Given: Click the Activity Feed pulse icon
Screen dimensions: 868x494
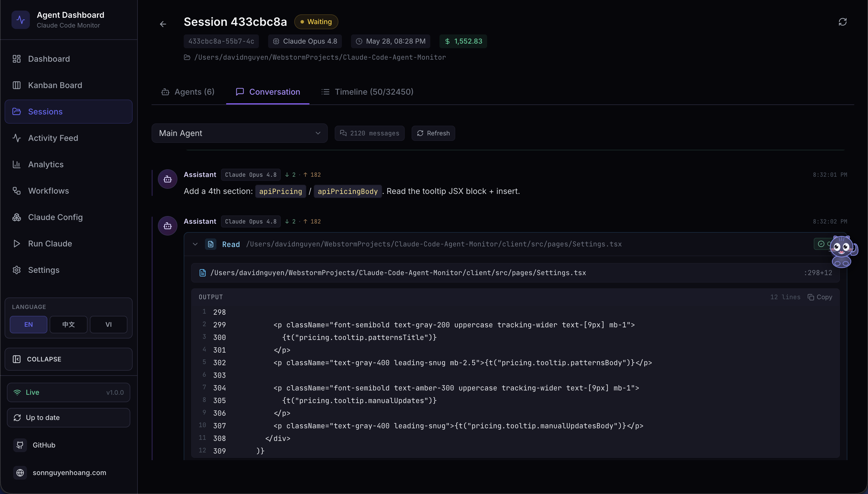Looking at the screenshot, I should [x=17, y=138].
